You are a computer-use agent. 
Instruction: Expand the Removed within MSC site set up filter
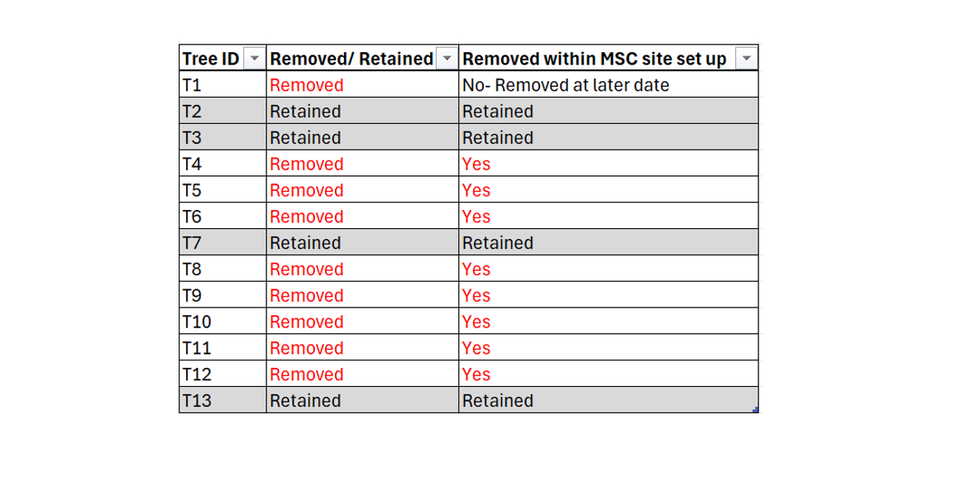pyautogui.click(x=746, y=59)
